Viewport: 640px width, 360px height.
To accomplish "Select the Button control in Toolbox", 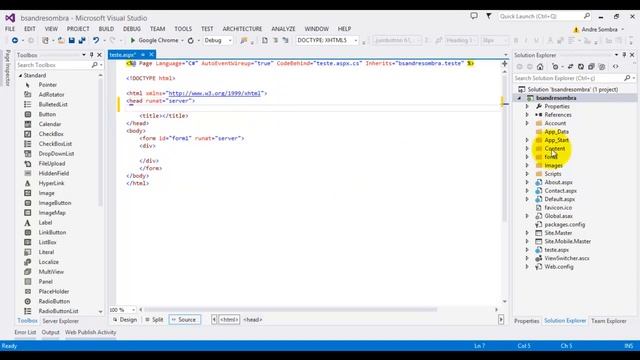I will (47, 114).
